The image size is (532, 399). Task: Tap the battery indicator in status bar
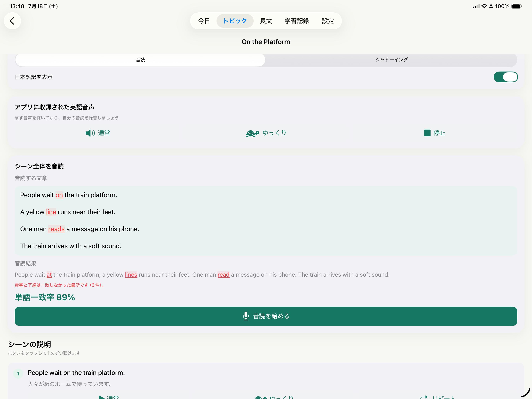point(516,6)
